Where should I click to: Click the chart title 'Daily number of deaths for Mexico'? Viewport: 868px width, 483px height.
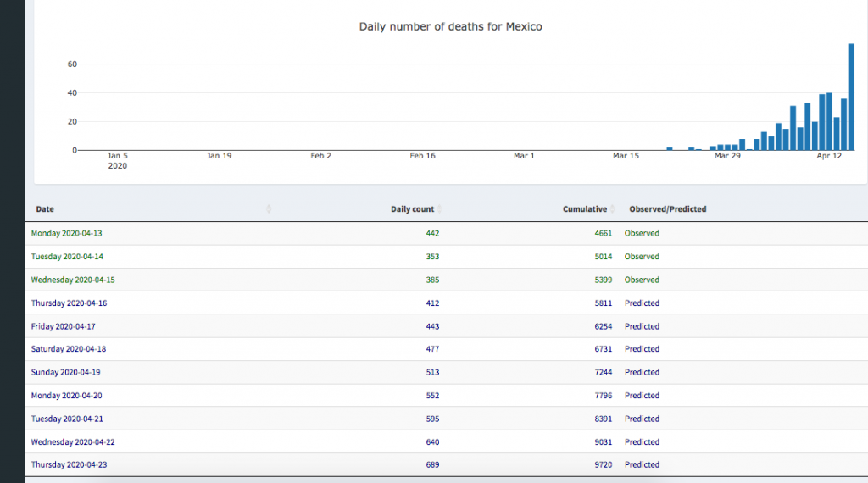coord(450,27)
